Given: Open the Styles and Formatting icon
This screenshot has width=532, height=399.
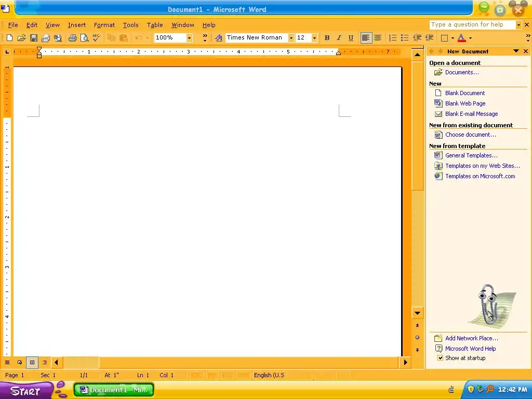Looking at the screenshot, I should coord(219,38).
